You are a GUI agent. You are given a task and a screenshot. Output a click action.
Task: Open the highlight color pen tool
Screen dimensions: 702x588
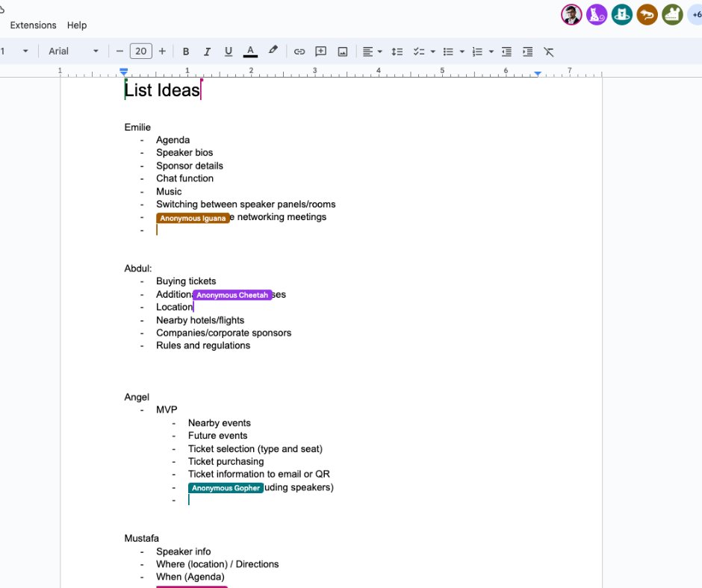coord(273,51)
